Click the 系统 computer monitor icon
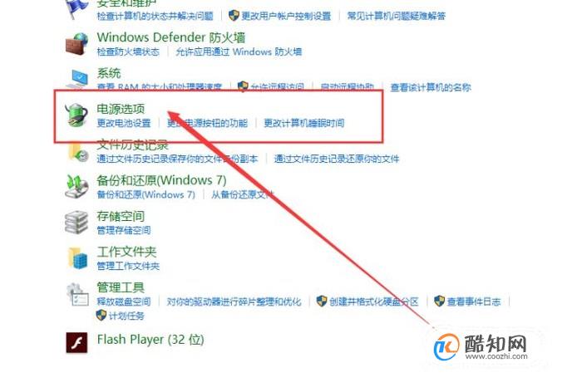567x392 pixels. pyautogui.click(x=77, y=79)
